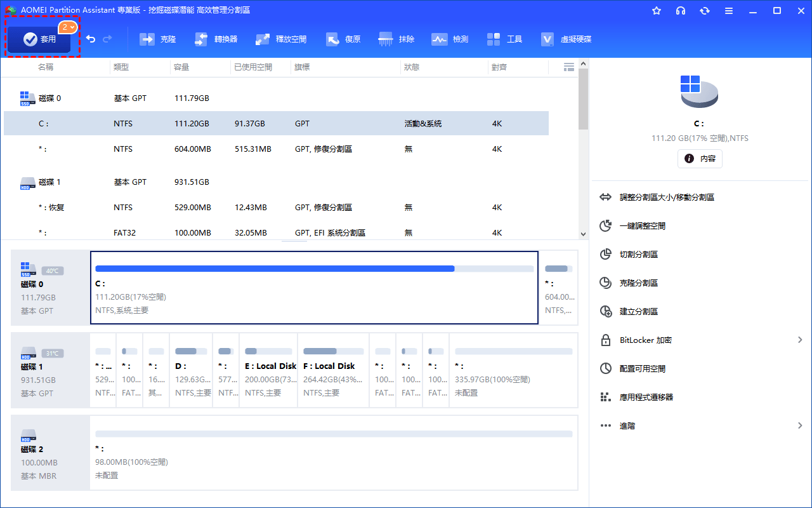Screen dimensions: 812x508
Task: Expand the BitLocker 加密 submenu arrow
Action: (800, 340)
